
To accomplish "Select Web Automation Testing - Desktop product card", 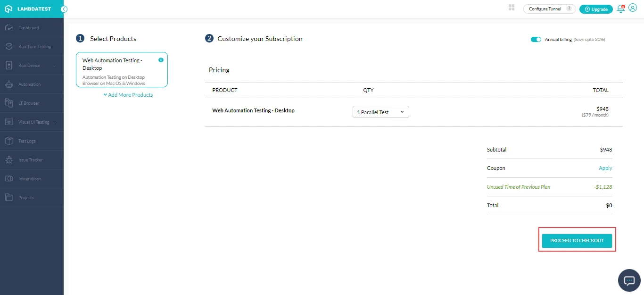I will (122, 70).
